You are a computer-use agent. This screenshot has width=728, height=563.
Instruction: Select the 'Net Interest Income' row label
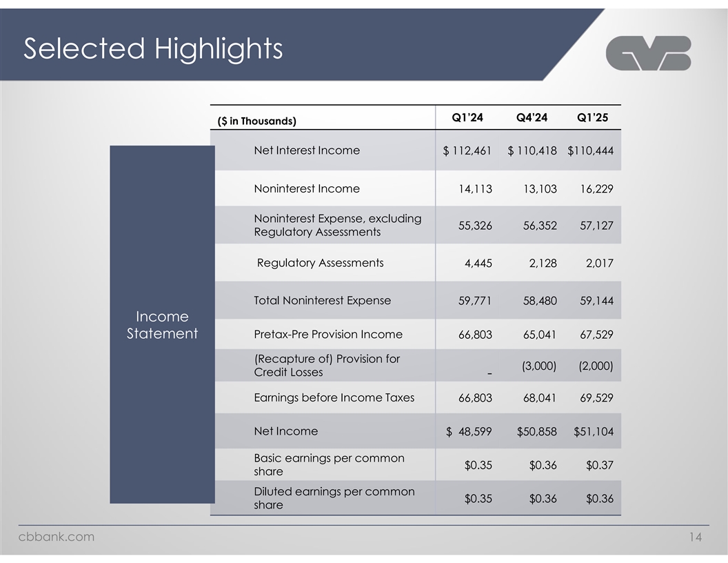click(307, 150)
